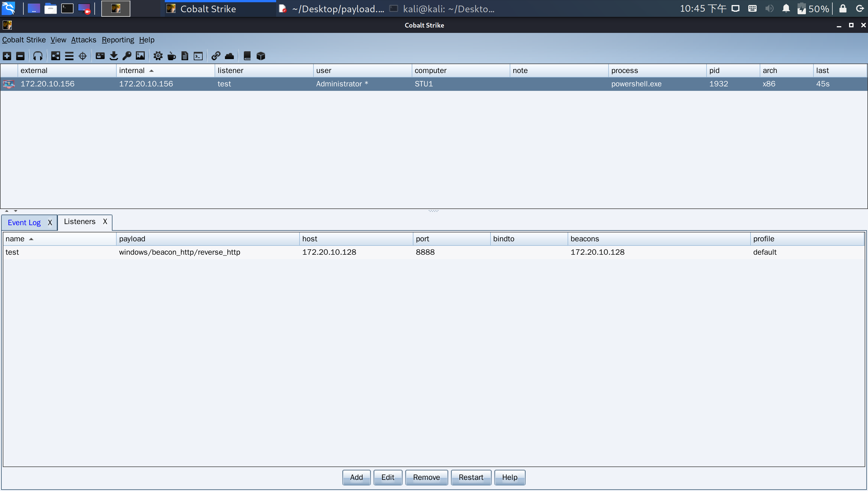Click the headphones Listeners toolbar icon

[x=38, y=56]
